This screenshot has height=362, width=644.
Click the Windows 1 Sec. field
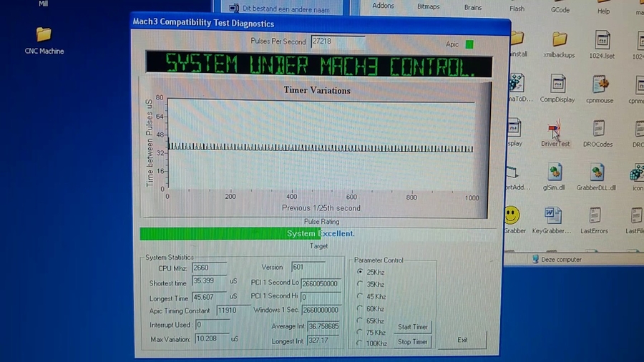coord(321,310)
